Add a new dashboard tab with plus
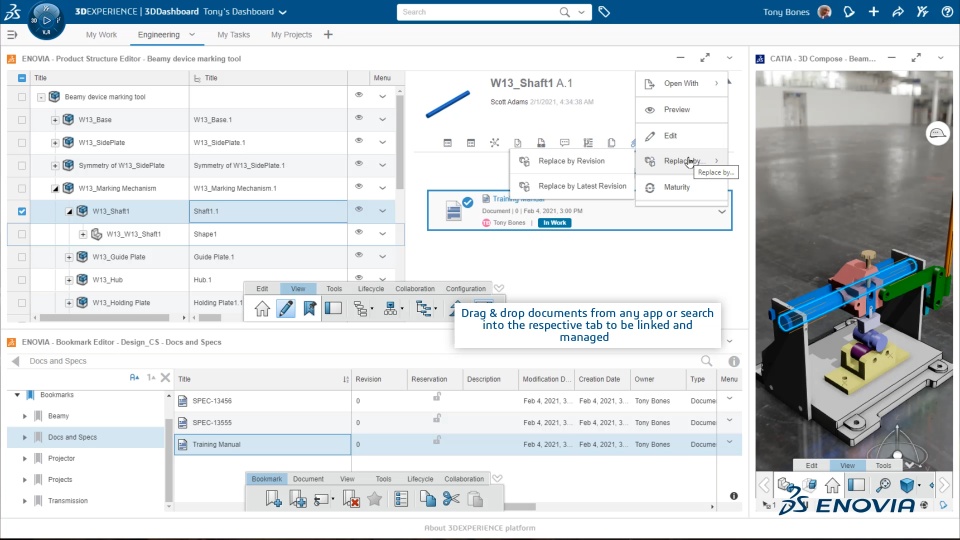 (x=328, y=35)
